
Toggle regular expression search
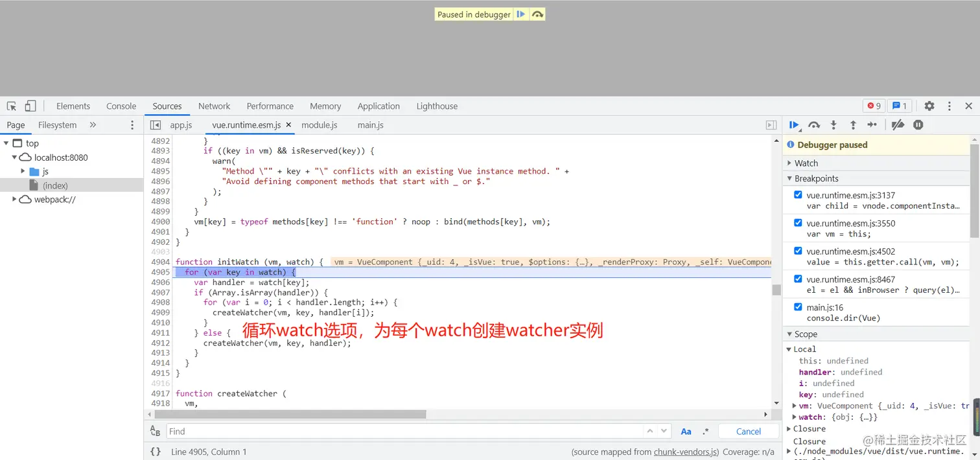(706, 431)
